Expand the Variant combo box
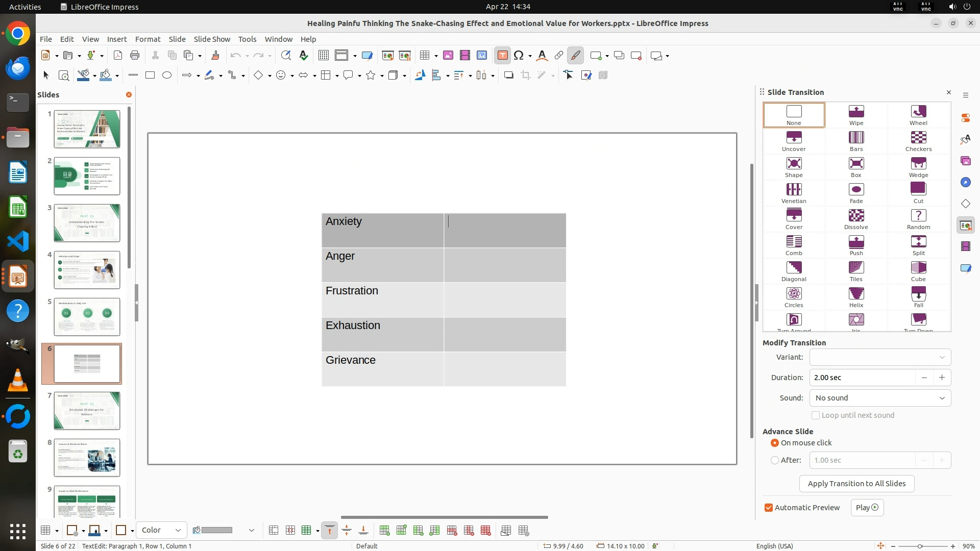Screen dimensions: 980x551 point(880,357)
